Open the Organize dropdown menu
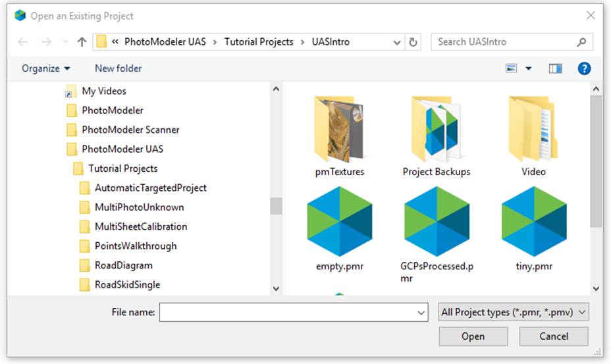 45,68
